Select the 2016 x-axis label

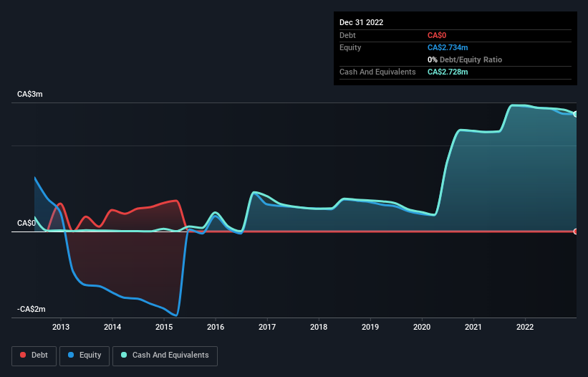[216, 327]
